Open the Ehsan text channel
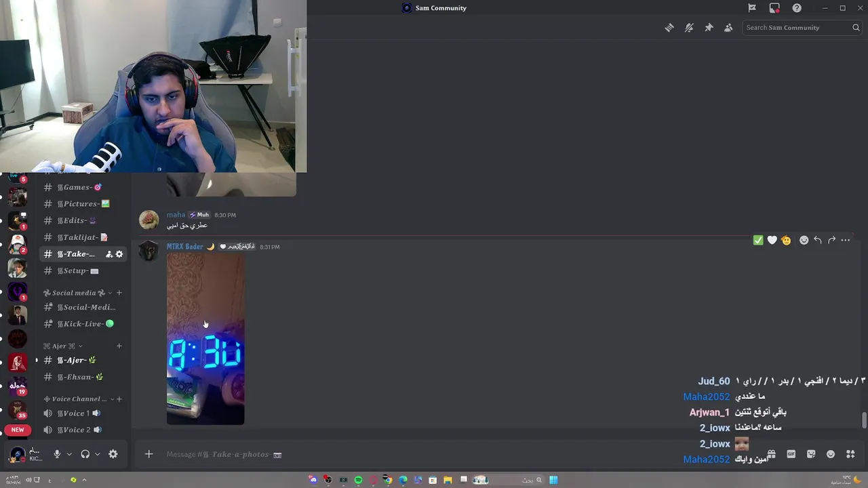Image resolution: width=868 pixels, height=488 pixels. click(x=84, y=377)
